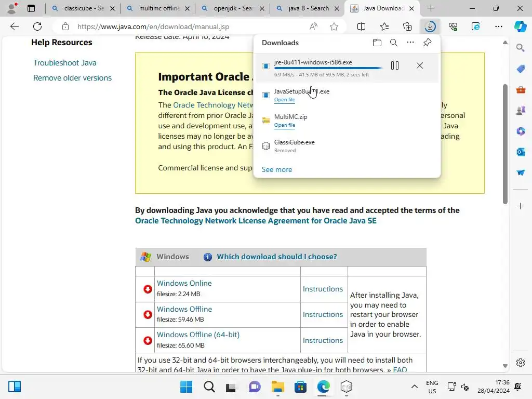Toggle the Downloads toolbar button
The image size is (532, 399).
[430, 26]
